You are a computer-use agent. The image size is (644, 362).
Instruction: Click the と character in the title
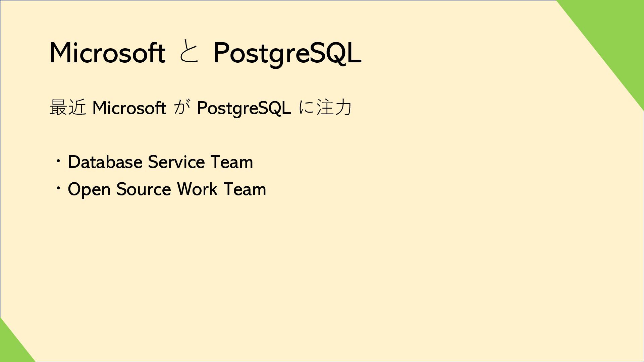tap(189, 52)
